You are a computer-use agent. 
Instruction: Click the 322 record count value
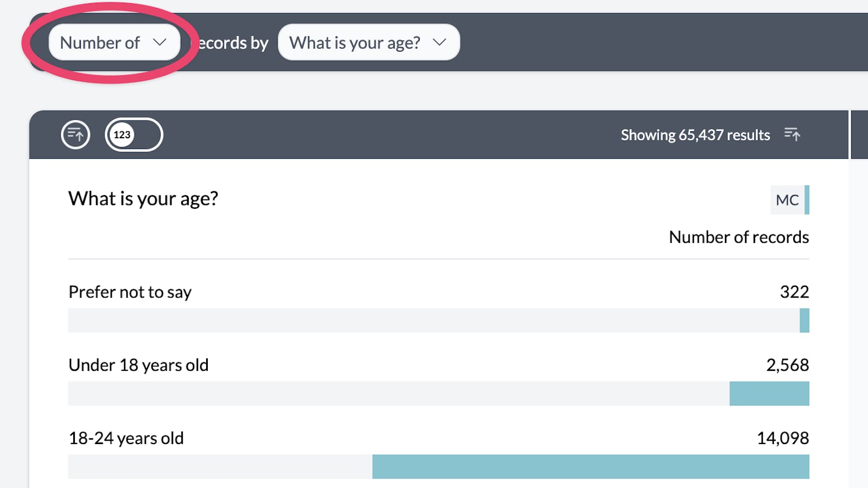[x=794, y=292]
